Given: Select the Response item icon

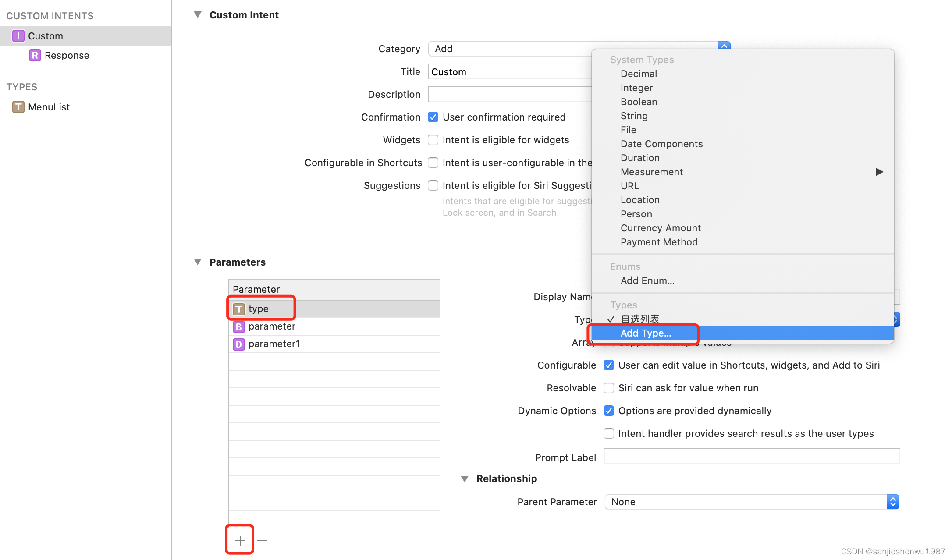Looking at the screenshot, I should coord(35,55).
